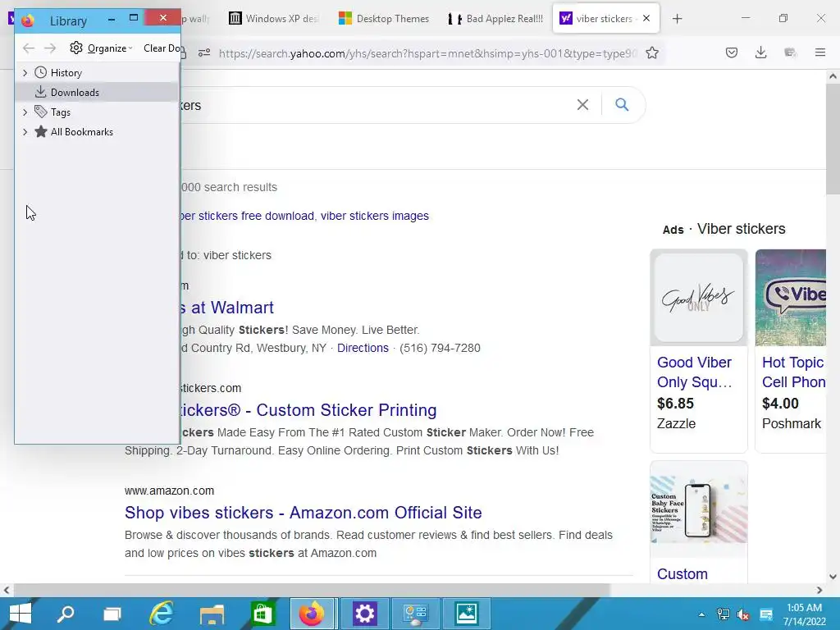Click the Library back arrow
This screenshot has width=840, height=630.
[29, 48]
